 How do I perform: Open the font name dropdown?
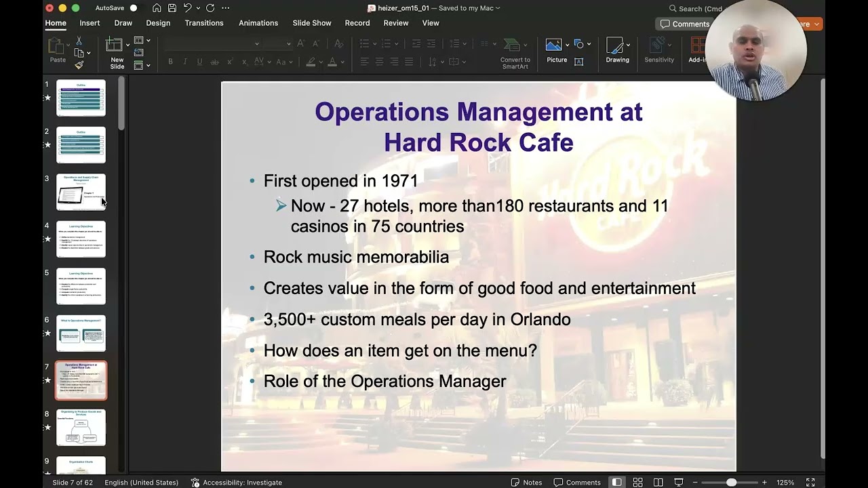coord(257,43)
